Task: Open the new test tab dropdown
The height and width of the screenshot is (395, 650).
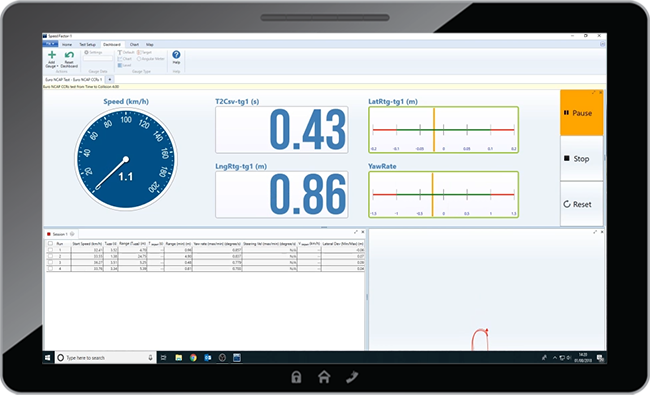Action: 110,79
